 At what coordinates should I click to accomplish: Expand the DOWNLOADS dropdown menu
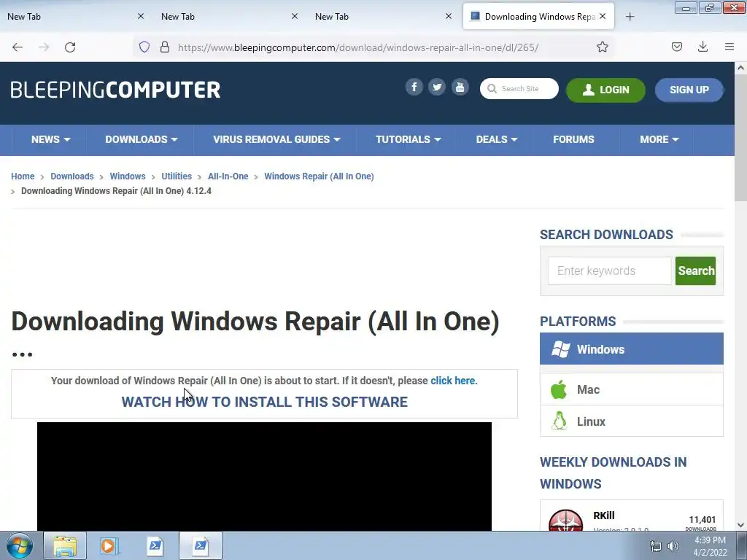tap(141, 139)
